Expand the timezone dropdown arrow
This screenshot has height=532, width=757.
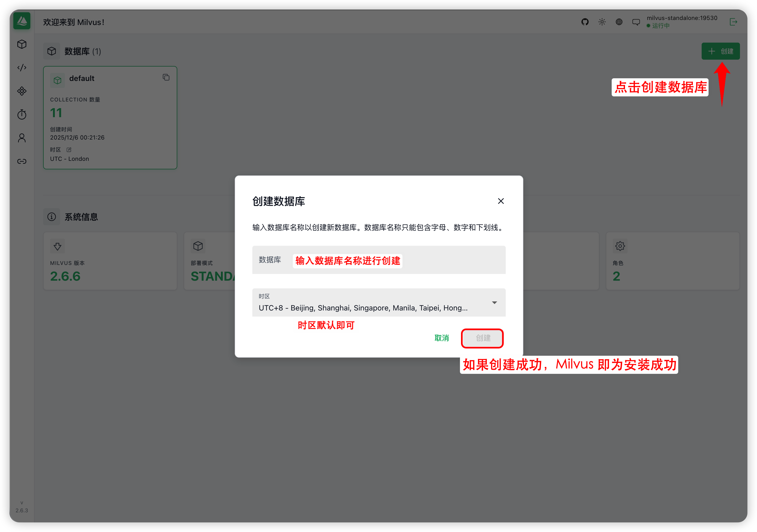(494, 303)
